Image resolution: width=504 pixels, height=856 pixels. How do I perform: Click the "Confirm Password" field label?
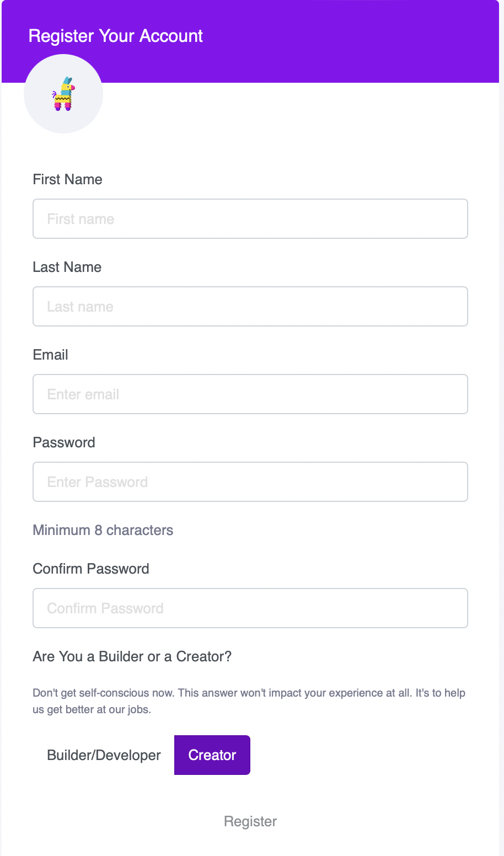91,569
